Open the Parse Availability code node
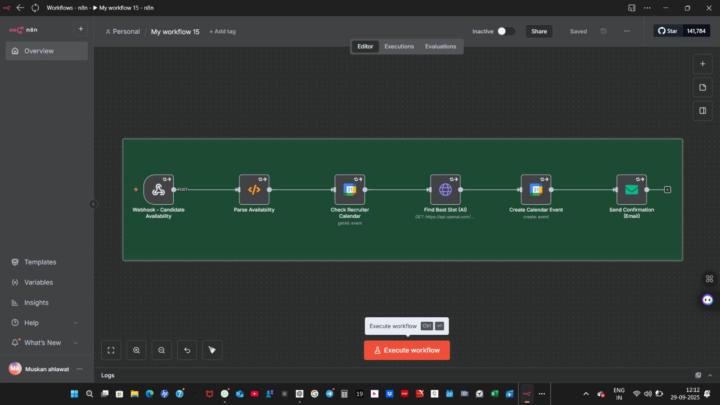720x405 pixels. click(254, 190)
